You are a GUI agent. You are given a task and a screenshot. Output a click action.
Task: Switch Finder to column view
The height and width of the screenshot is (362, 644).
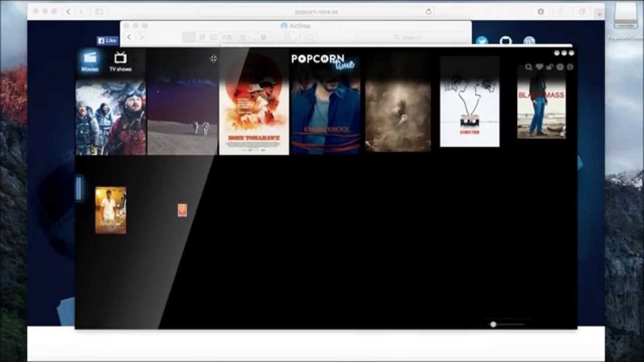pos(214,37)
